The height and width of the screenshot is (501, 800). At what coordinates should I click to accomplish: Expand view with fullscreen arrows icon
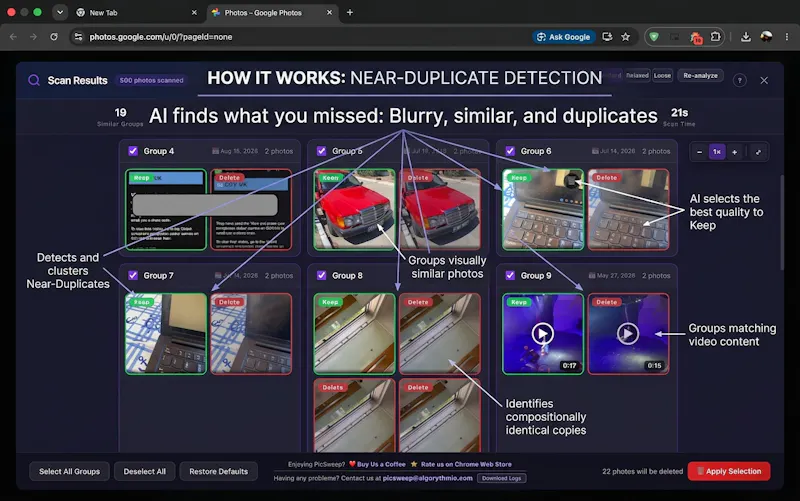click(x=758, y=152)
